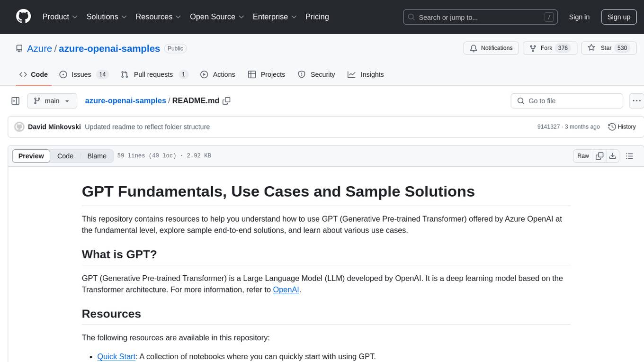Image resolution: width=644 pixels, height=362 pixels.
Task: Switch to the Pull requests tab
Action: (154, 74)
